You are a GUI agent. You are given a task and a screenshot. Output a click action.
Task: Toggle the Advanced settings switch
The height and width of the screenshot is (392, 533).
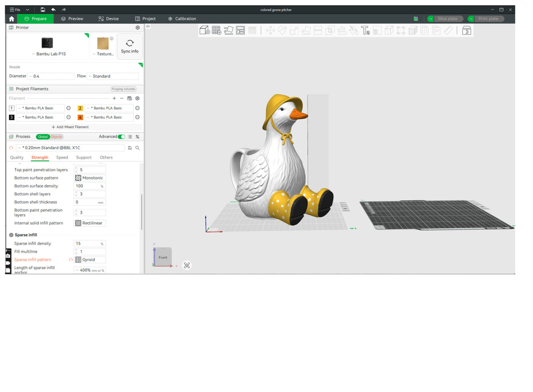point(121,137)
